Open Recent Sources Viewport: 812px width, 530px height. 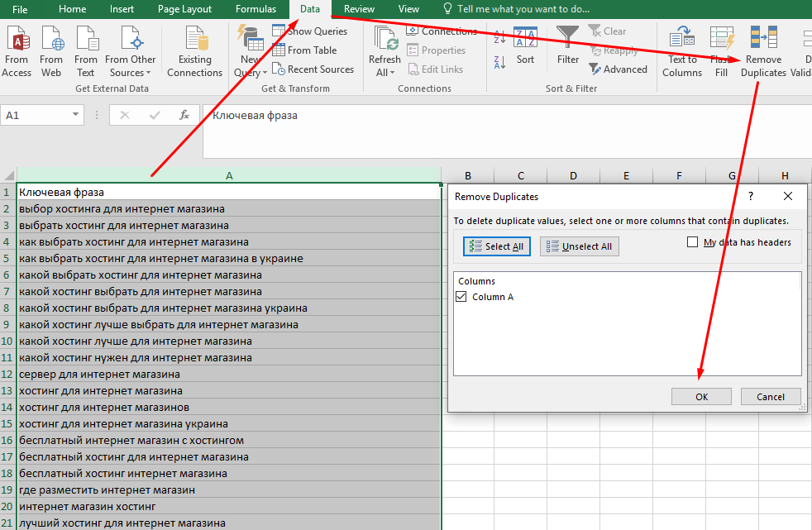(x=313, y=69)
